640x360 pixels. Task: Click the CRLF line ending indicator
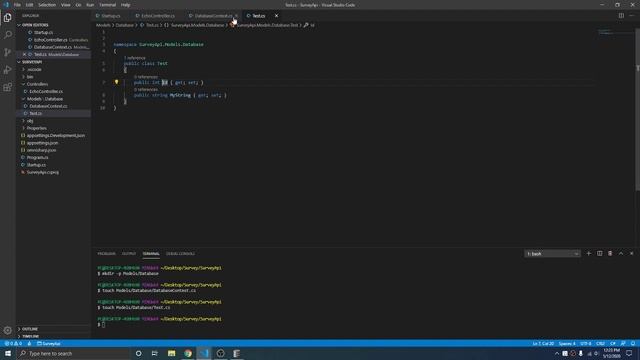[600, 344]
